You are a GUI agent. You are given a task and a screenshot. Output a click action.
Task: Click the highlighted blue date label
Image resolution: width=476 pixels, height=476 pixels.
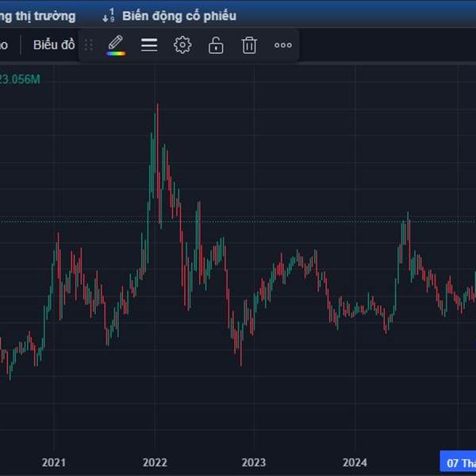[x=459, y=462]
